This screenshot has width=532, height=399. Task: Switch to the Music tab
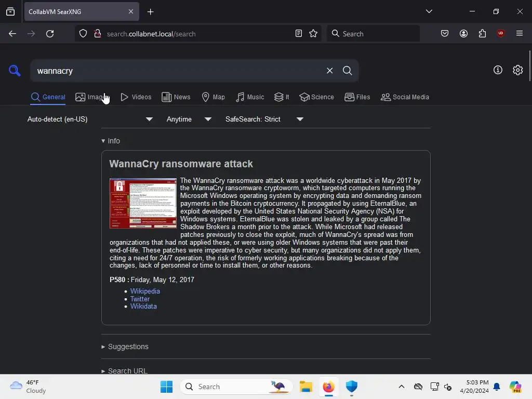(x=250, y=97)
